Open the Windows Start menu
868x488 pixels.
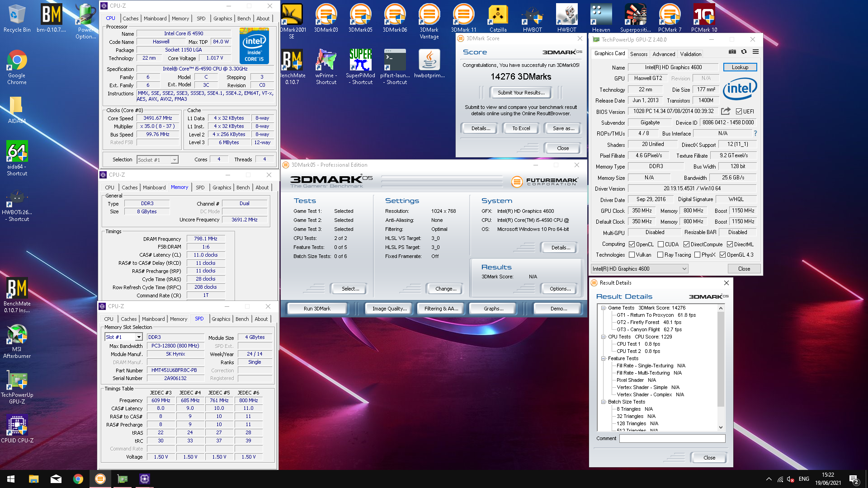(11, 479)
